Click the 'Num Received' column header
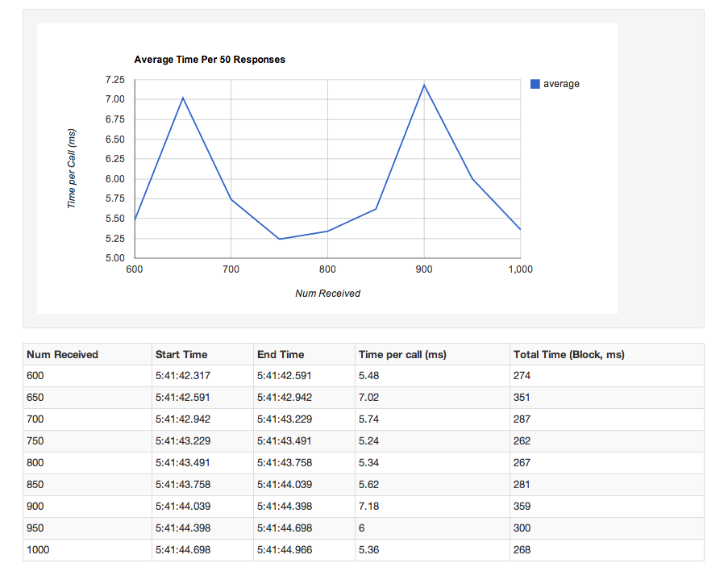728x580 pixels. pyautogui.click(x=62, y=354)
